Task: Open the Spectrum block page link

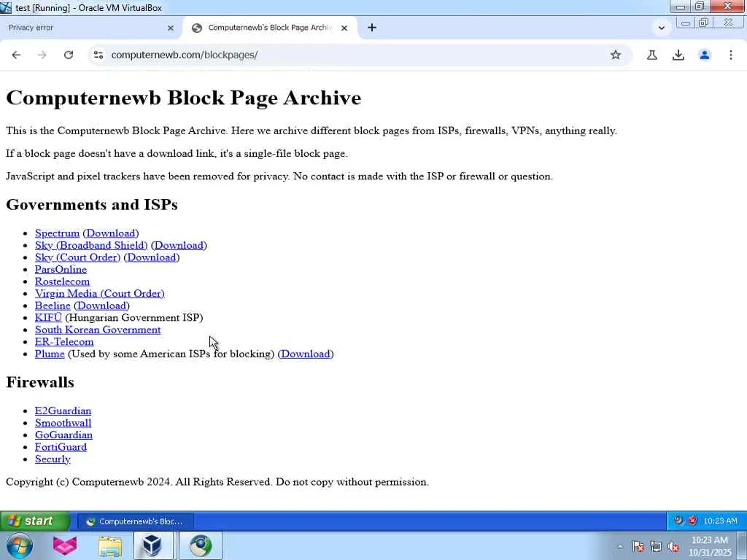Action: pyautogui.click(x=57, y=233)
